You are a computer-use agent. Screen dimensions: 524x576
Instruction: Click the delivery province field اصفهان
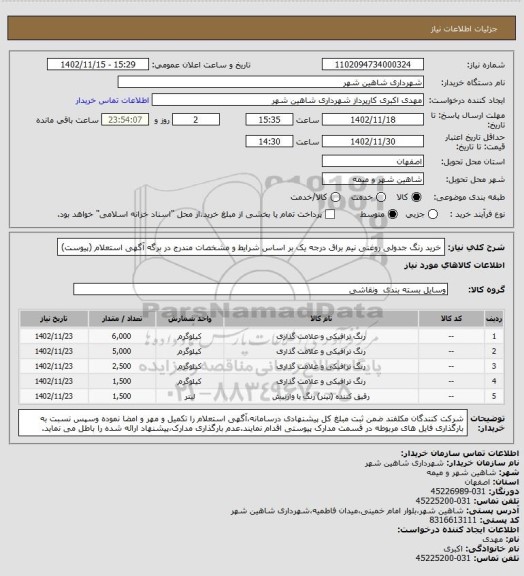(373, 161)
